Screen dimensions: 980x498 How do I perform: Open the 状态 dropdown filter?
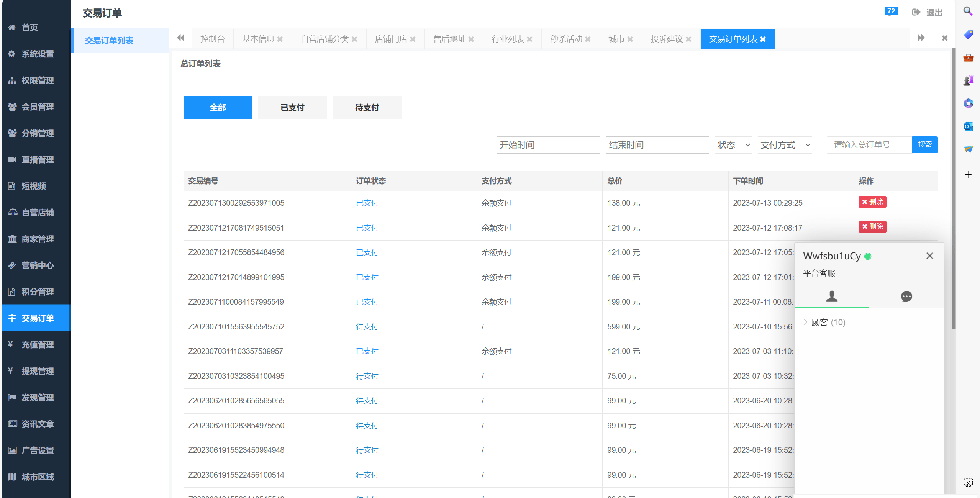pos(733,145)
